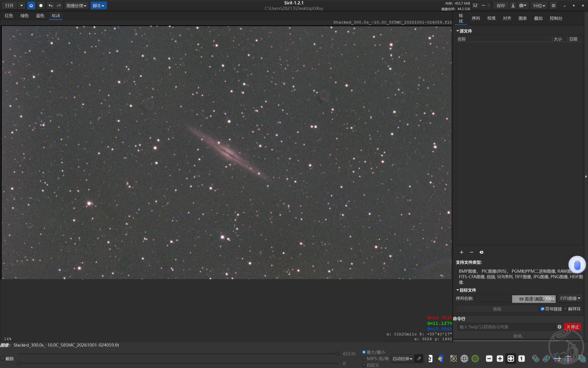Image resolution: width=588 pixels, height=368 pixels.
Task: Open the hamburger main menu
Action: (x=553, y=6)
